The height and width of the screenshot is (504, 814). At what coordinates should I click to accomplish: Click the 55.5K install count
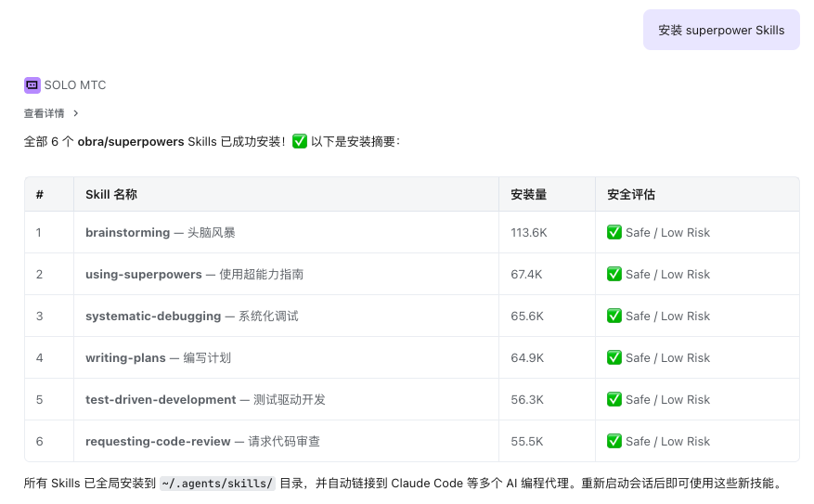click(x=527, y=441)
